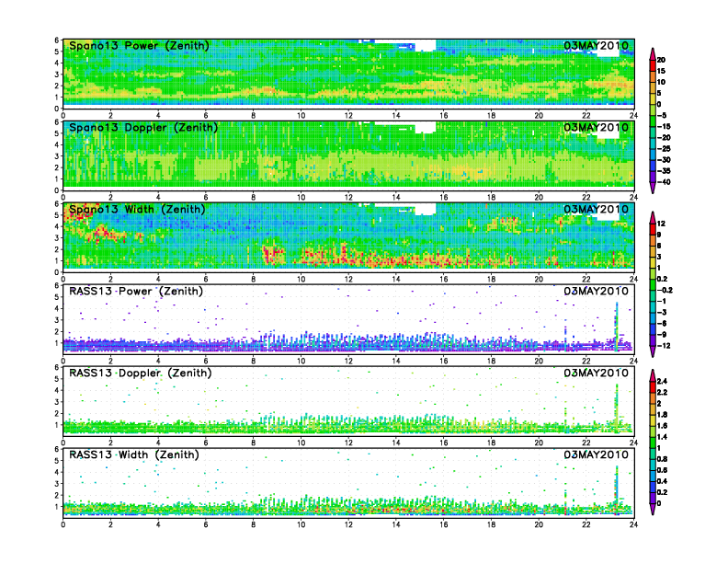
Task: Click the 'Spano13 Width (Zenith)' panel title
Action: (x=137, y=209)
